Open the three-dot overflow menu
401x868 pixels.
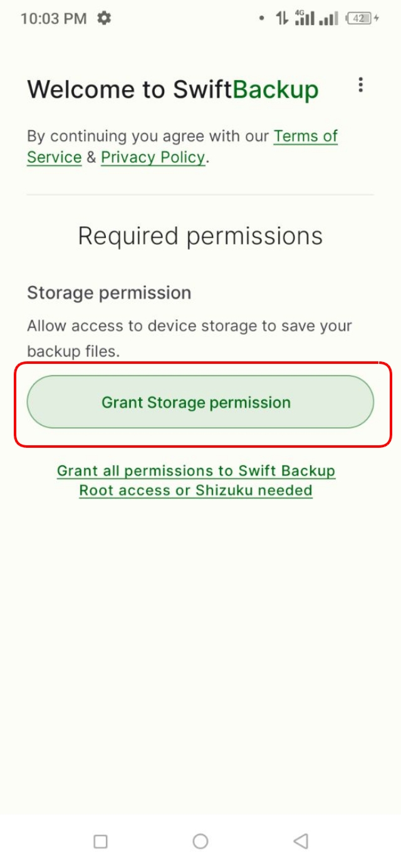click(x=360, y=85)
